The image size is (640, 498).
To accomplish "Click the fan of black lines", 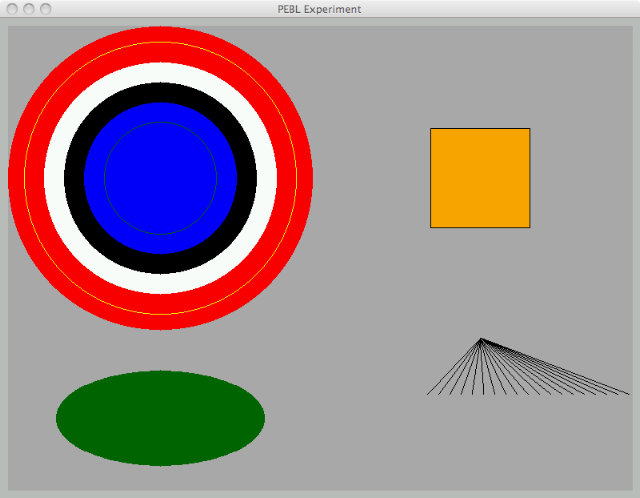I will [528, 367].
